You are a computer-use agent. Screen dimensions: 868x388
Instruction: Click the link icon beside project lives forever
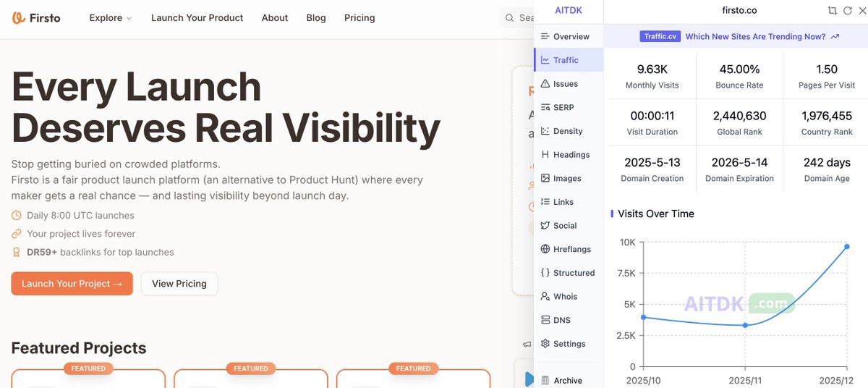click(x=17, y=234)
